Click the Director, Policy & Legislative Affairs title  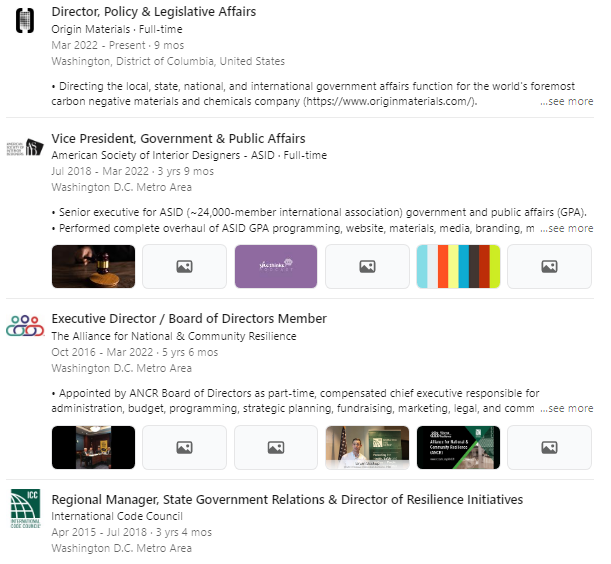pos(154,12)
